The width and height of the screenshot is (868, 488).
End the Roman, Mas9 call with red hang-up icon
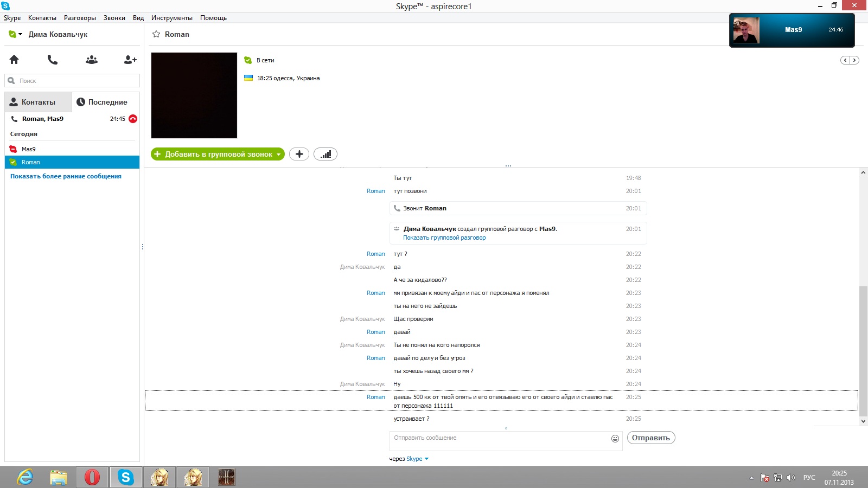click(x=133, y=119)
